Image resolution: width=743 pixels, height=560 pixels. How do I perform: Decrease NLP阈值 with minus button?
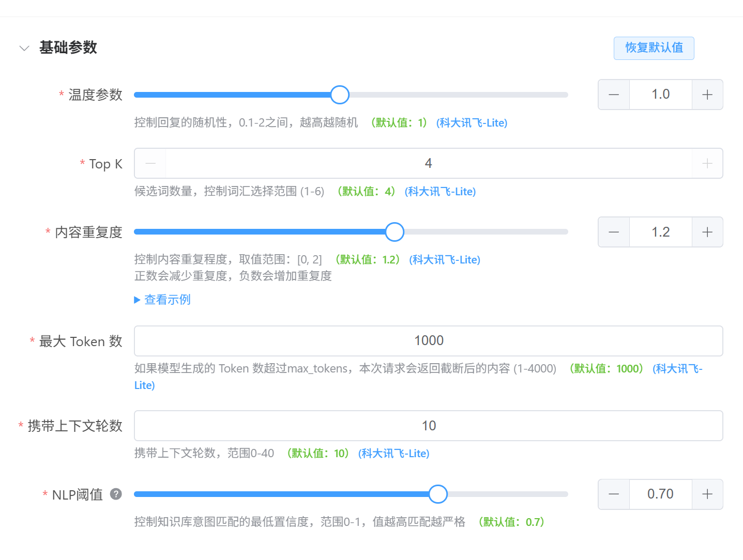[614, 494]
